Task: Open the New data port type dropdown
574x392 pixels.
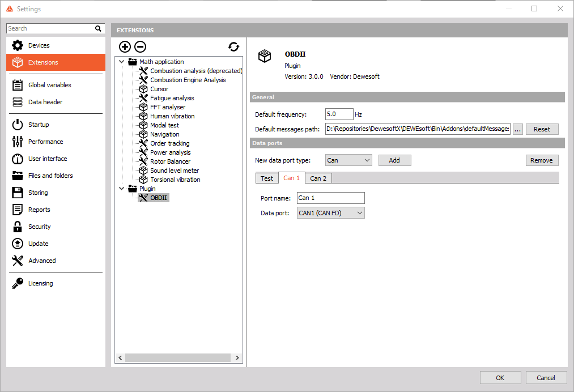Action: (x=348, y=160)
